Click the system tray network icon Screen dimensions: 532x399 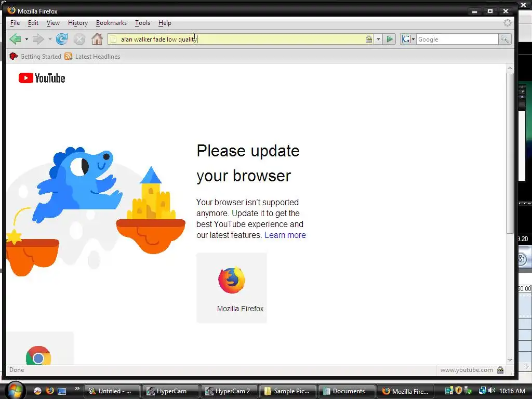click(482, 391)
